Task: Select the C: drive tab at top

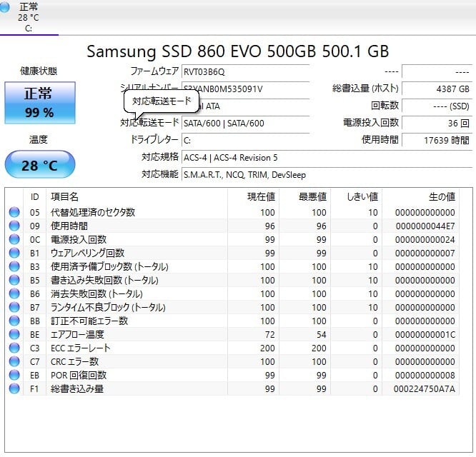Action: tap(29, 17)
